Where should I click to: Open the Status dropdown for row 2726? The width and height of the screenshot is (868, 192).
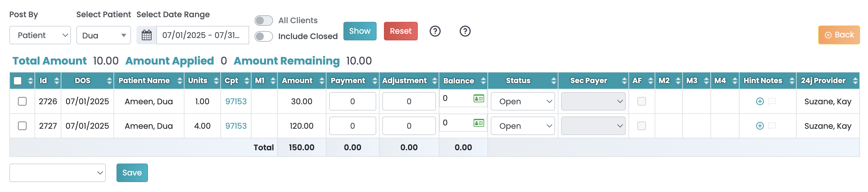tap(523, 101)
